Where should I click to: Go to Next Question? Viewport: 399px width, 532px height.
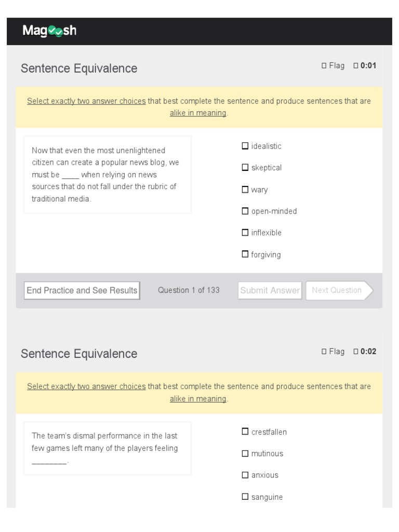point(338,290)
